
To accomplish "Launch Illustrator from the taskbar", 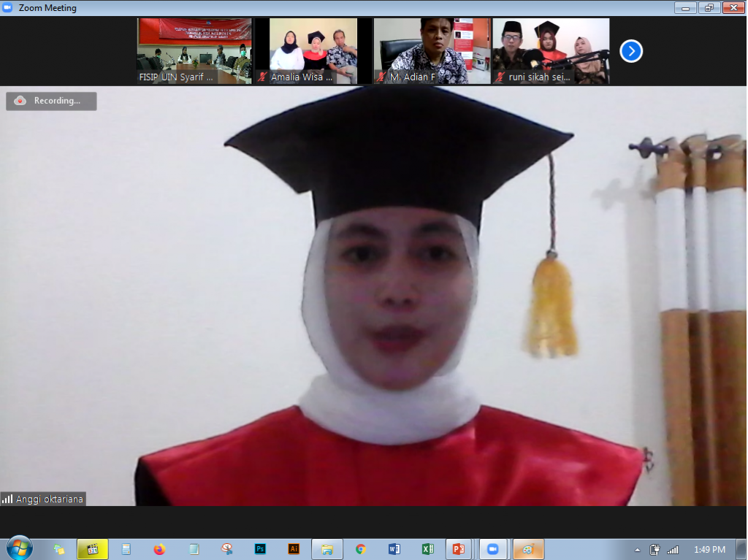I will pyautogui.click(x=294, y=549).
